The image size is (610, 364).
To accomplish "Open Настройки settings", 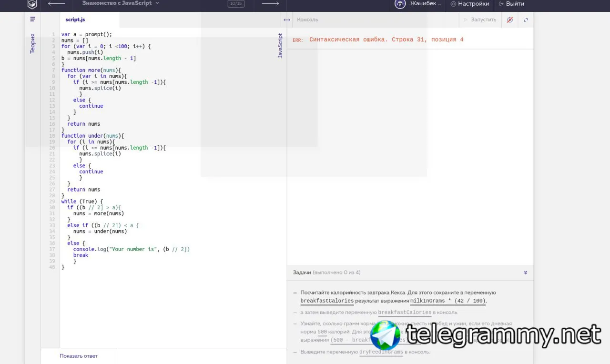I will 470,4.
